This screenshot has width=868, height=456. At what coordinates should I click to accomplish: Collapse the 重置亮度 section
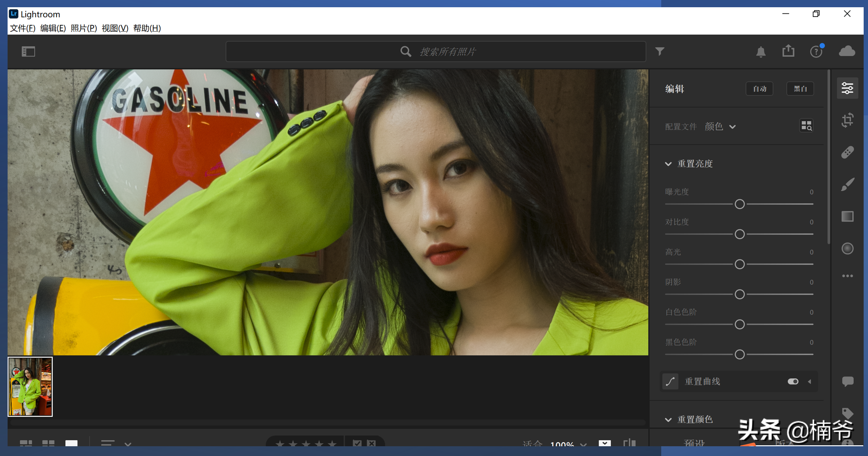coord(668,164)
